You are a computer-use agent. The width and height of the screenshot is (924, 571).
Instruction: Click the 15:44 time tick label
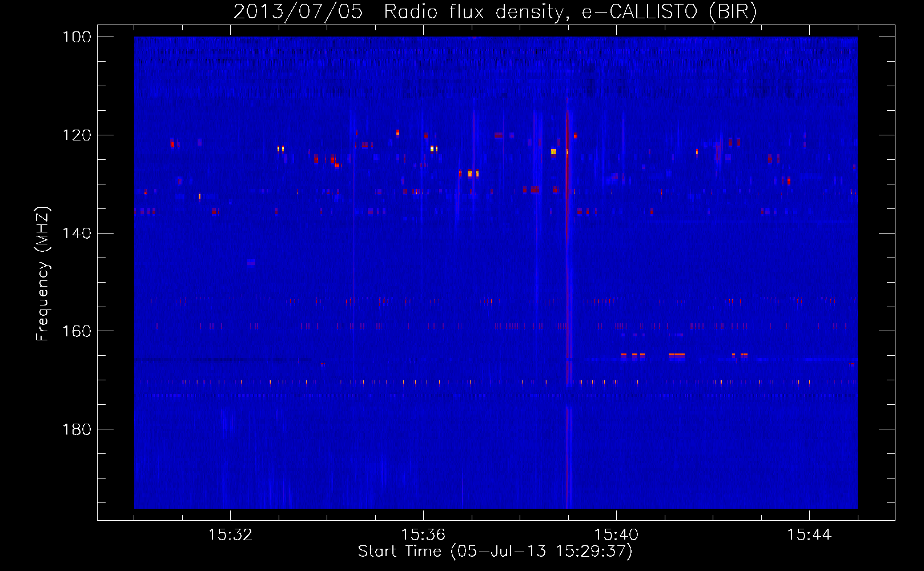coord(809,534)
